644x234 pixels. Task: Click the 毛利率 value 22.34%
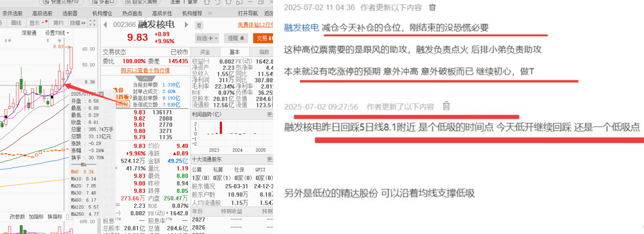[224, 86]
